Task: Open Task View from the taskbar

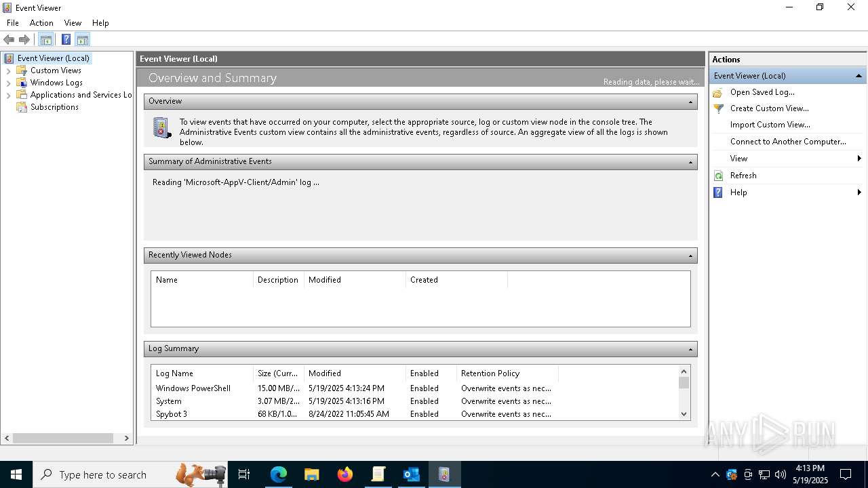Action: pos(244,474)
